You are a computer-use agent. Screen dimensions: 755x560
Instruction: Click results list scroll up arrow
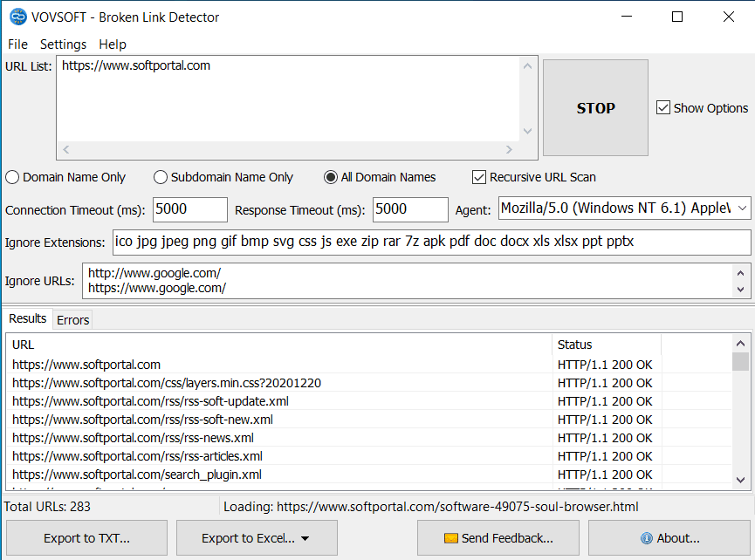tap(740, 344)
